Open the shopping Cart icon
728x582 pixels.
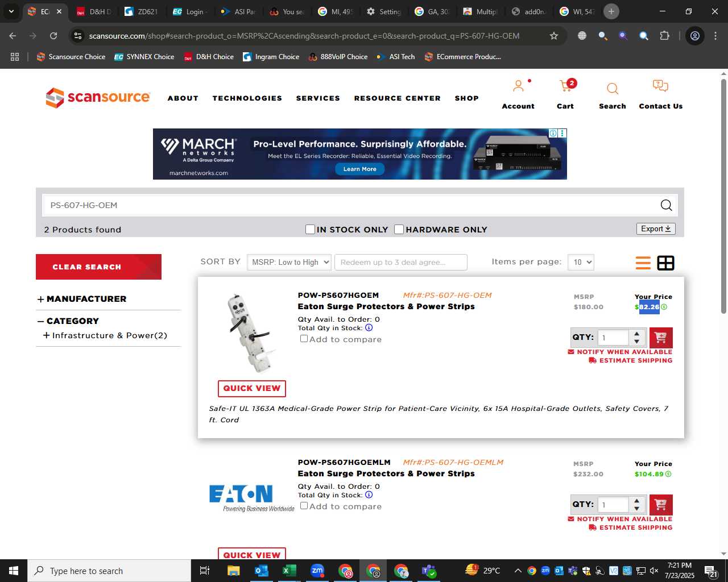[x=565, y=86]
